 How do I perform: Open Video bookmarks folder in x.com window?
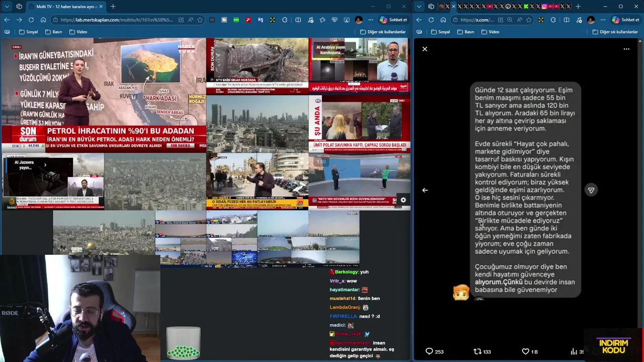[490, 32]
